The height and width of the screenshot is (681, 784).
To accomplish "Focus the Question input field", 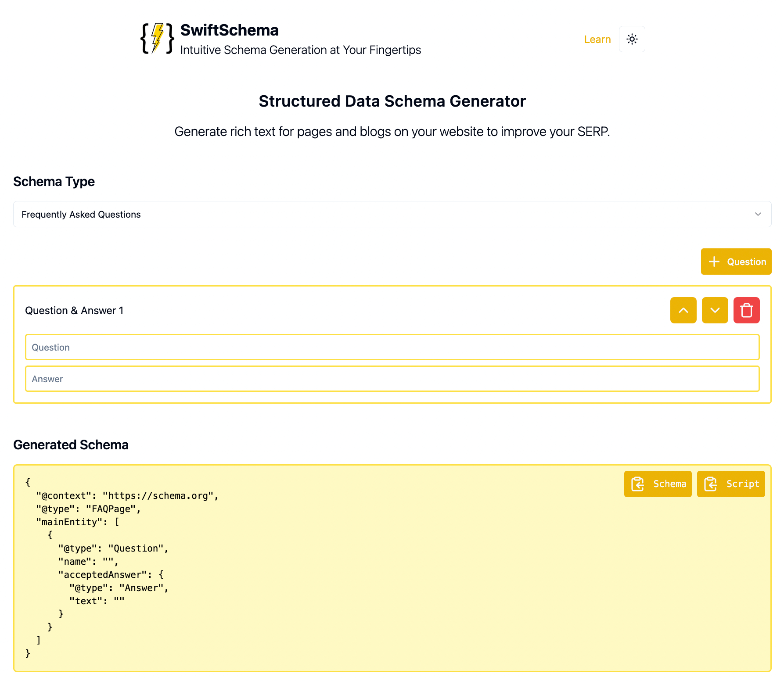I will click(392, 347).
